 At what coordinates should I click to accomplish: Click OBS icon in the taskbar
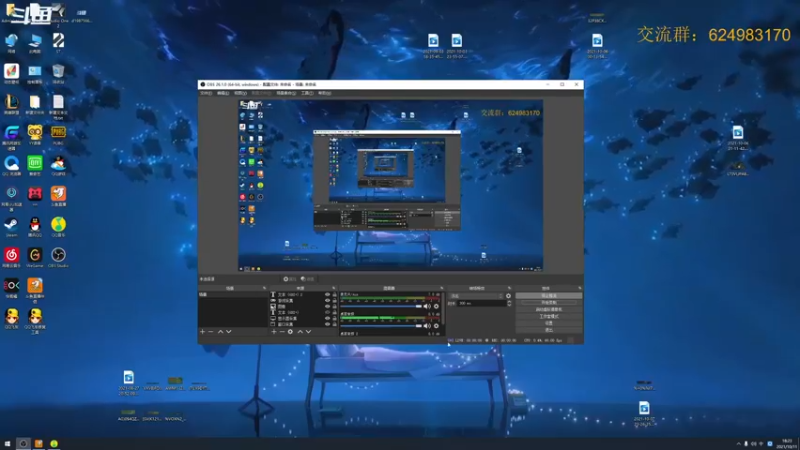(23, 444)
